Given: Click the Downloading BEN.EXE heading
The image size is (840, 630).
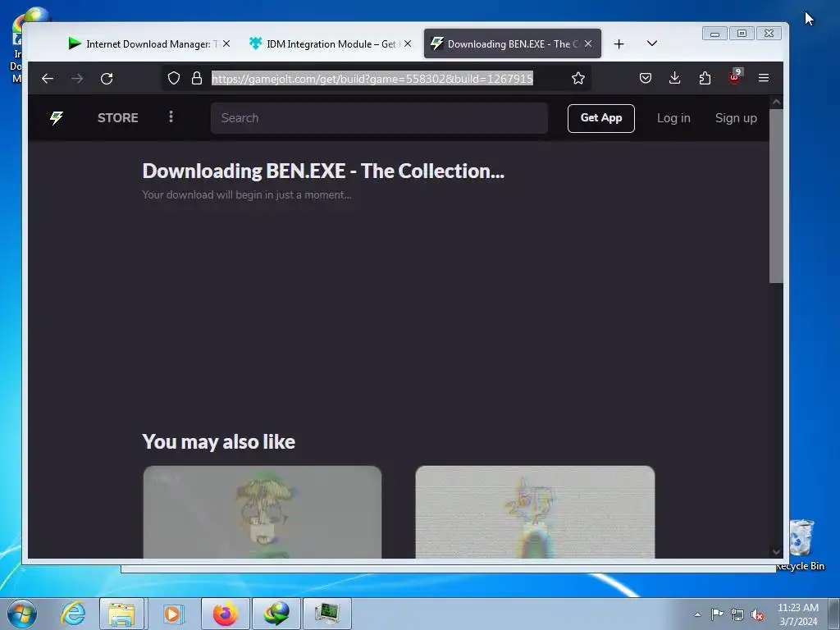Looking at the screenshot, I should [323, 171].
